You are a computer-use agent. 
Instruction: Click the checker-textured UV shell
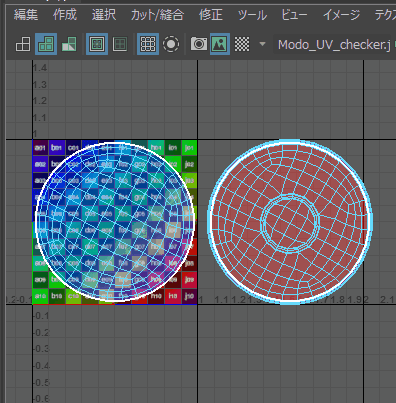pos(115,221)
